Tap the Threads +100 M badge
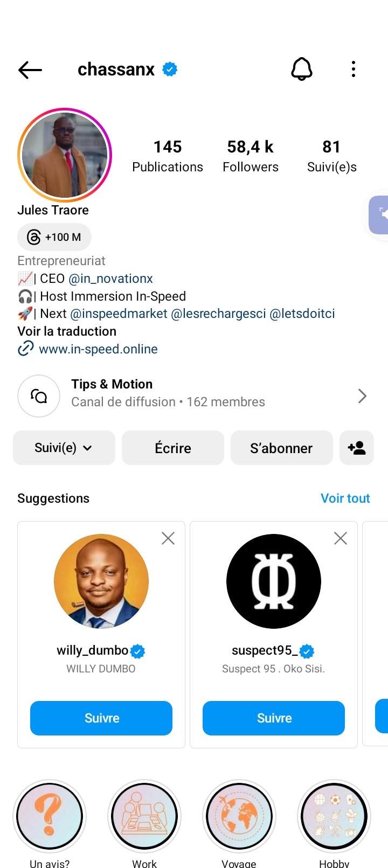The width and height of the screenshot is (388, 868). click(54, 237)
